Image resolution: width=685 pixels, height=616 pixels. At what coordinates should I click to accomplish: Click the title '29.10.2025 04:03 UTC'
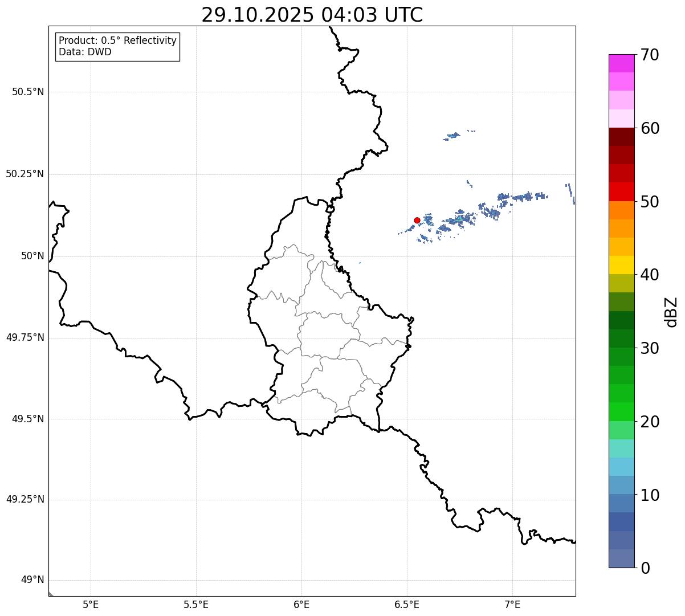tap(312, 15)
